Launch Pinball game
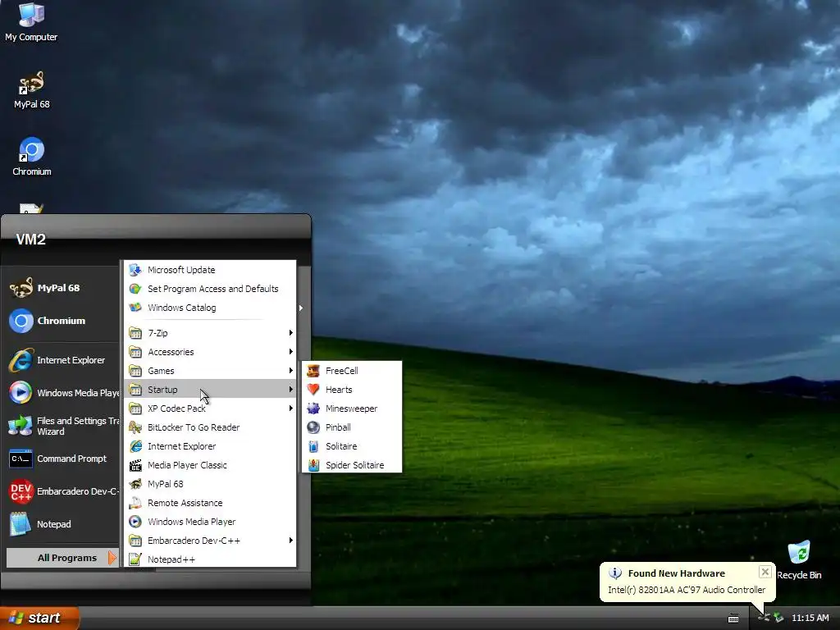Viewport: 840px width, 630px height. coord(352,427)
